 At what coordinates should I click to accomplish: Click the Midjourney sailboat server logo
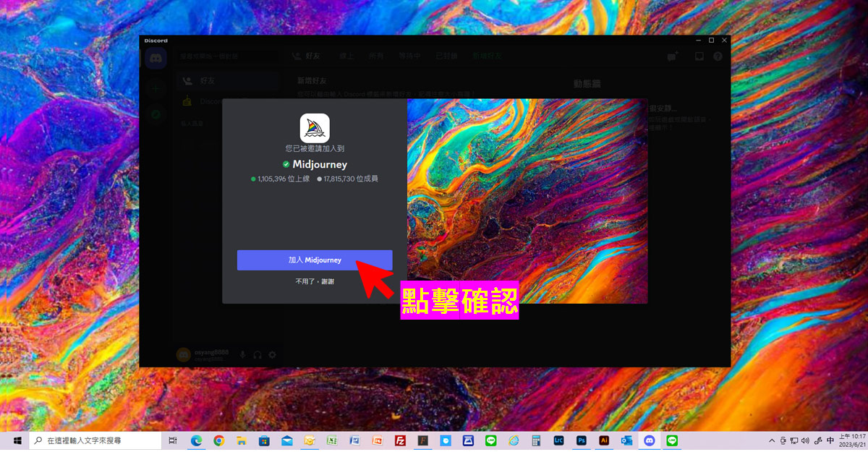(315, 128)
